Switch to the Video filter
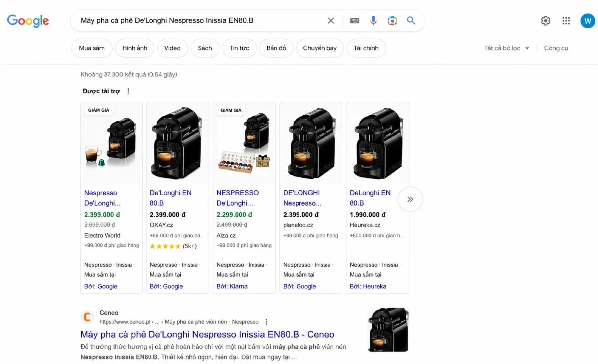 [172, 48]
